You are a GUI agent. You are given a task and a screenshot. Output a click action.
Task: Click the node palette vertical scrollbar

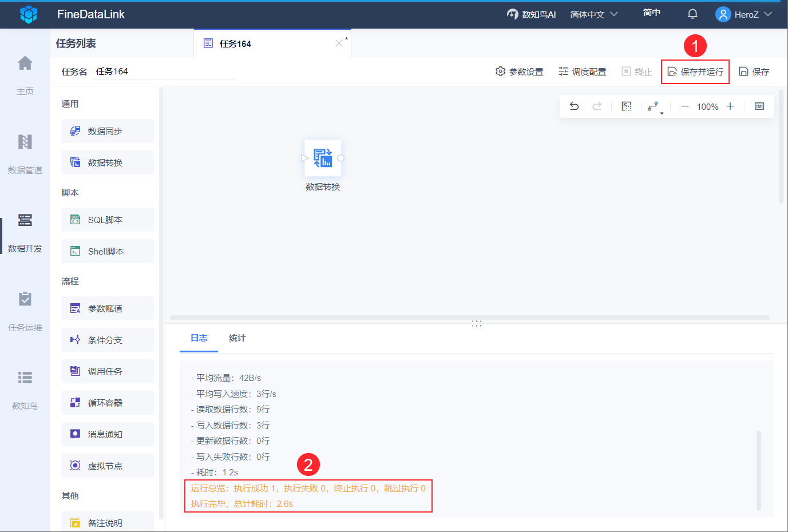tap(161, 303)
